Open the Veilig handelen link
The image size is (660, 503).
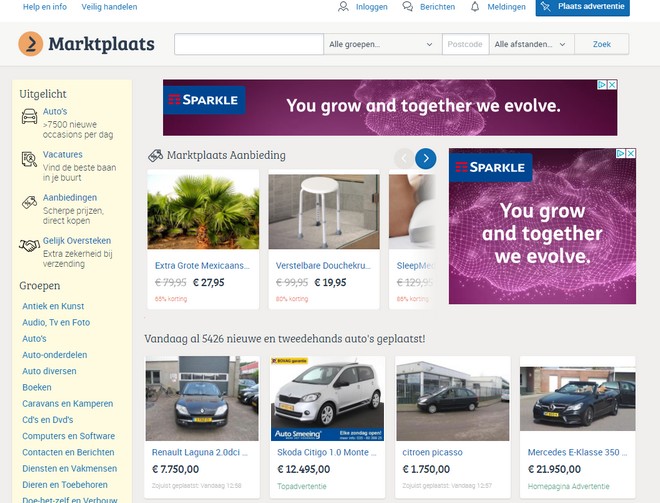click(x=109, y=7)
